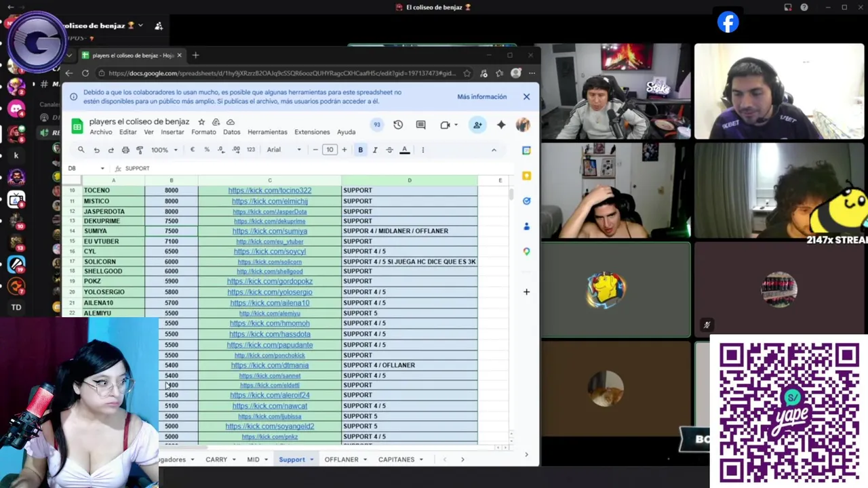Switch to the OFFLANER sheet tab
This screenshot has height=488, width=868.
pyautogui.click(x=341, y=460)
